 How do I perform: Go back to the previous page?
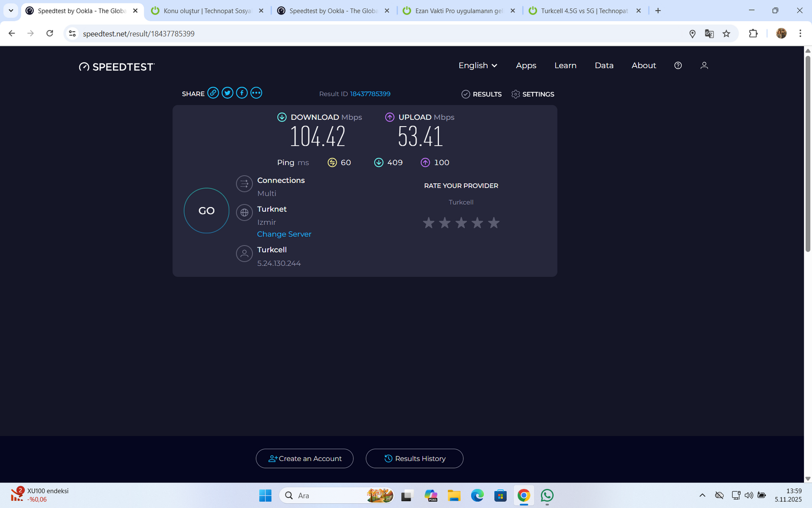pyautogui.click(x=12, y=33)
